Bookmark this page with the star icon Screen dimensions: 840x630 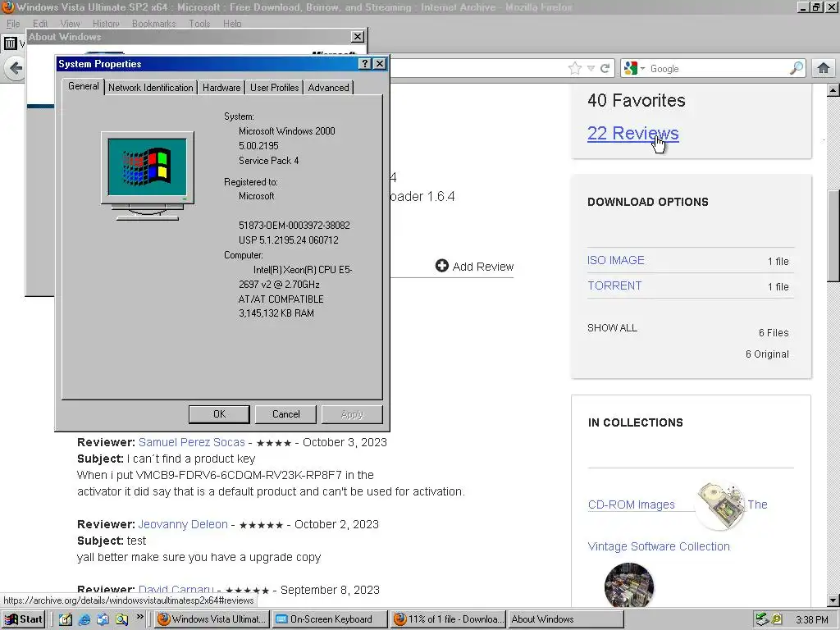575,69
